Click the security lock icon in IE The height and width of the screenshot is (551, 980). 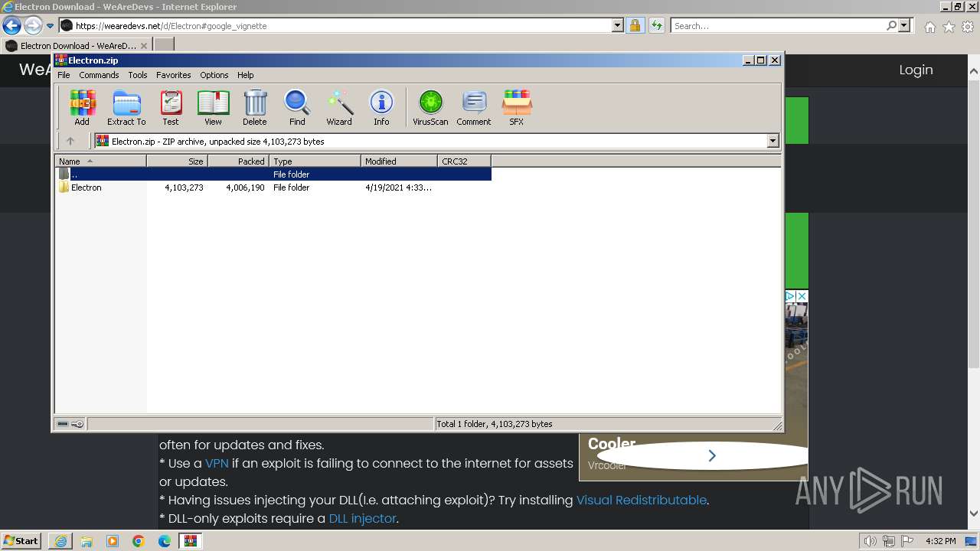(635, 25)
